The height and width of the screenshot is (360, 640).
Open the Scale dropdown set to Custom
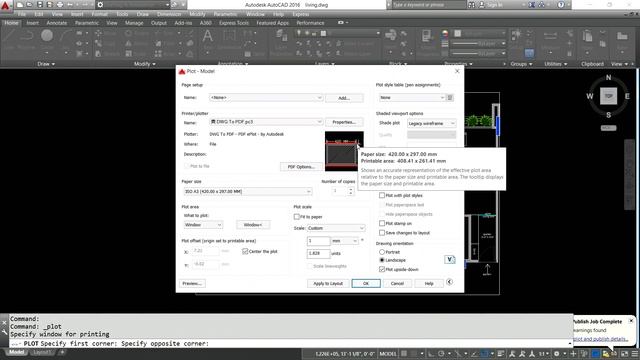(x=336, y=228)
